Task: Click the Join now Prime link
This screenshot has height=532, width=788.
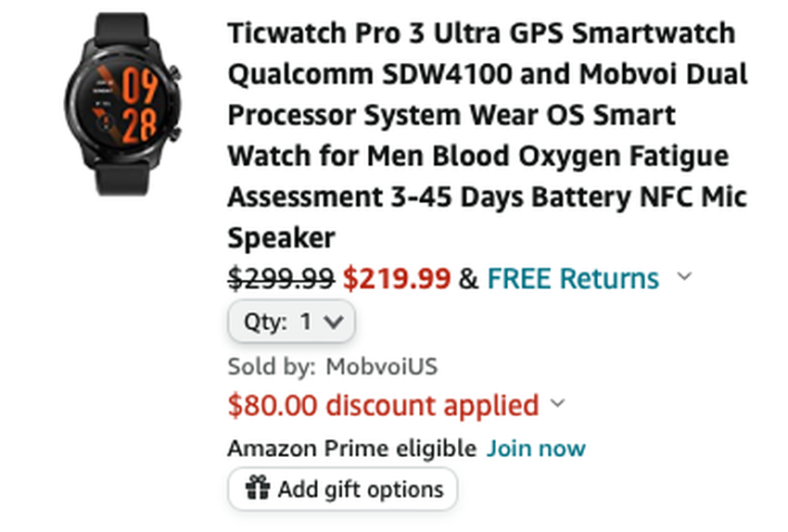Action: pyautogui.click(x=537, y=449)
